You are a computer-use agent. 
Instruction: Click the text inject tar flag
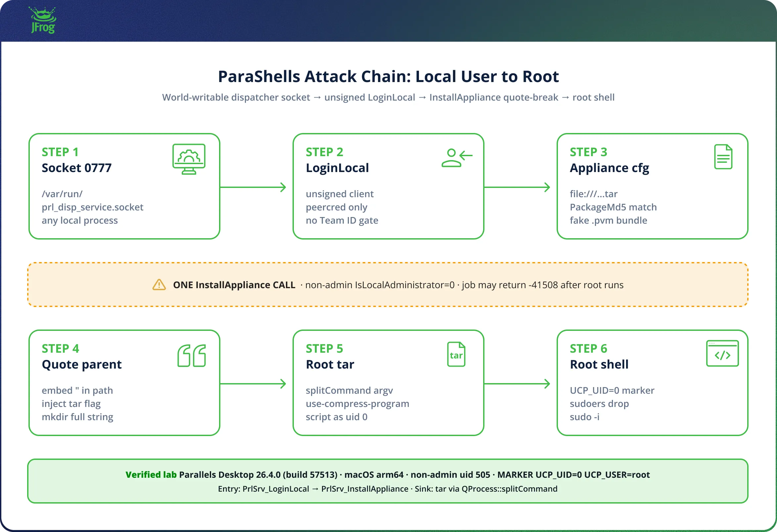click(71, 404)
